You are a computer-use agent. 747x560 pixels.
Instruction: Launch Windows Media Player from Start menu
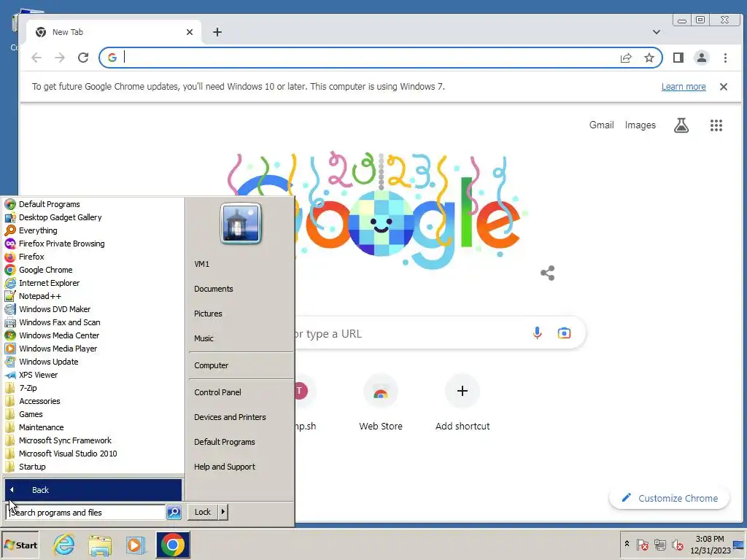coord(58,349)
